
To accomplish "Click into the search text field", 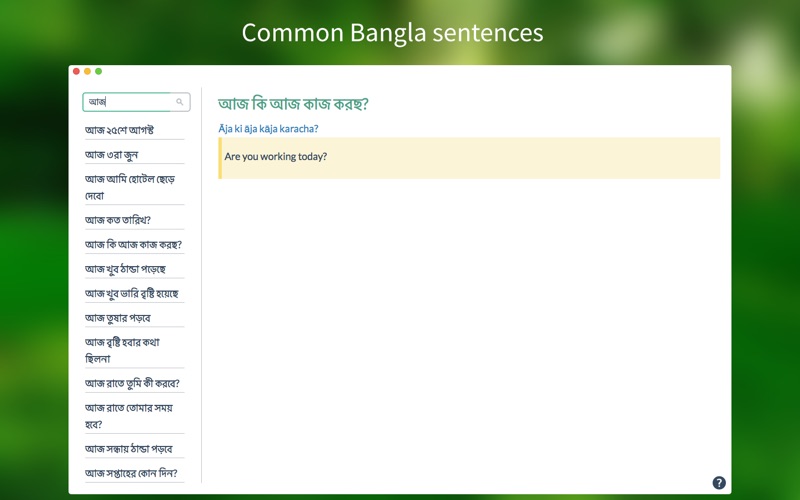I will tap(128, 102).
